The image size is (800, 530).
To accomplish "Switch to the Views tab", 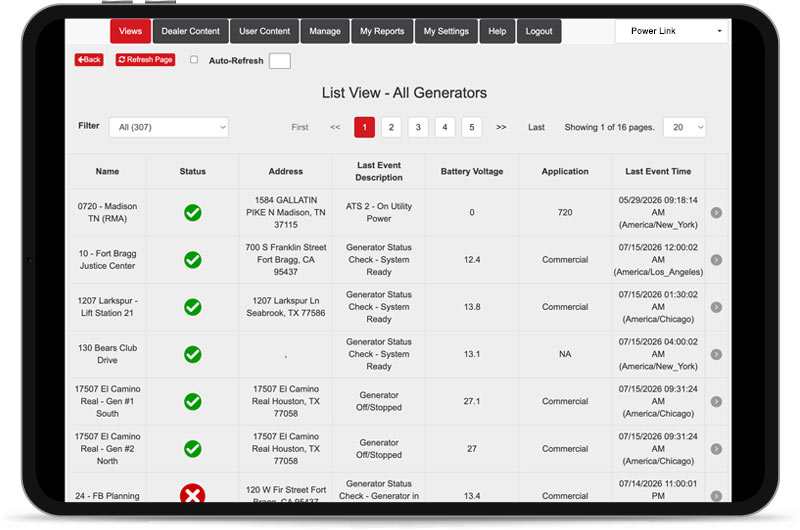I will (x=131, y=31).
